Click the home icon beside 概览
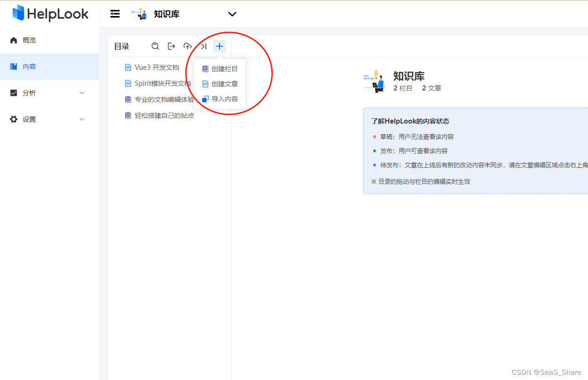Viewport: 588px width, 380px height. tap(14, 40)
